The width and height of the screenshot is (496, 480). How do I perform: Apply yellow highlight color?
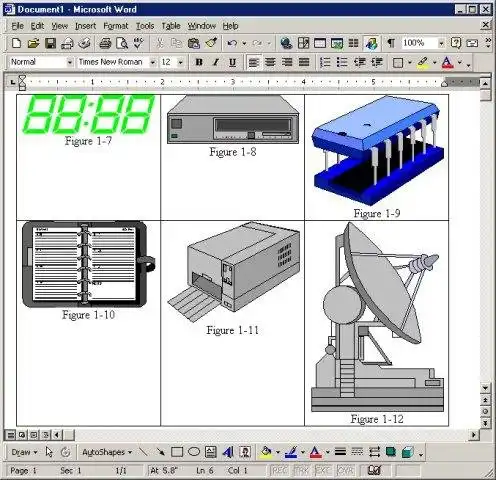coord(423,63)
